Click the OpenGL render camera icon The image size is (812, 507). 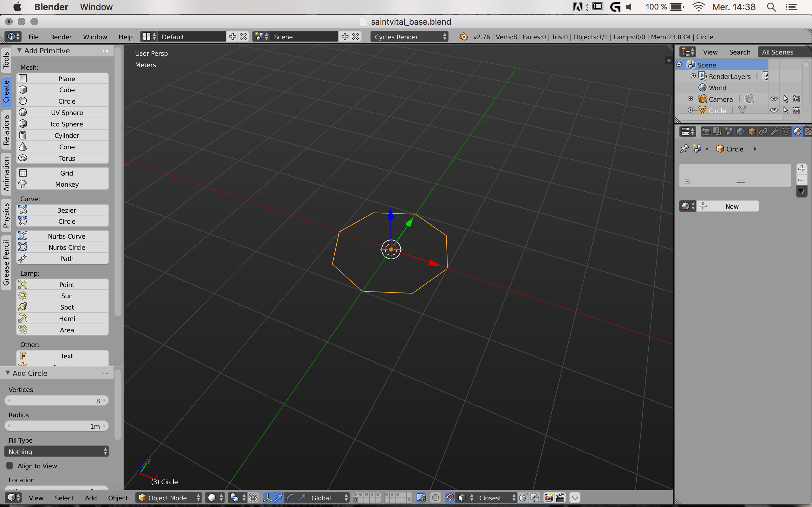[549, 497]
